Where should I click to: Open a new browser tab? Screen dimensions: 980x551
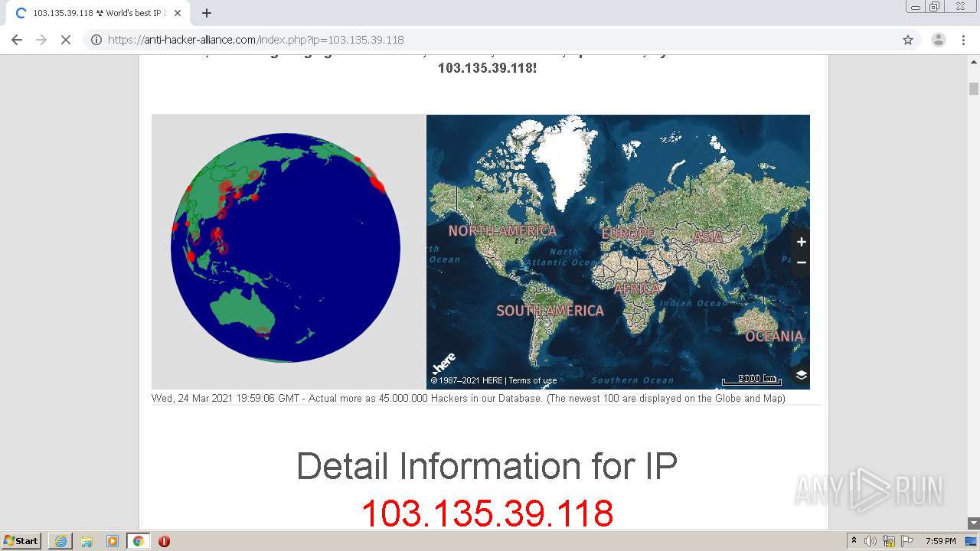[207, 13]
